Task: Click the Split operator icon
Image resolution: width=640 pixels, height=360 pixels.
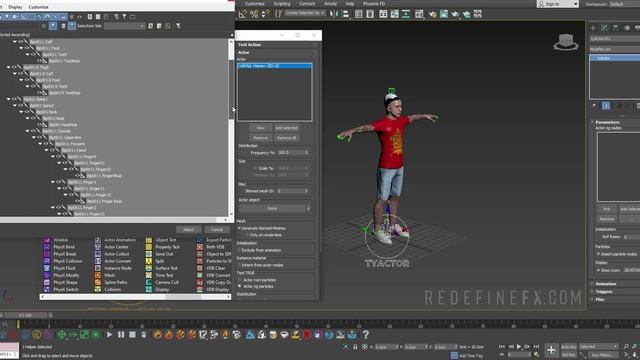Action: pos(149,261)
